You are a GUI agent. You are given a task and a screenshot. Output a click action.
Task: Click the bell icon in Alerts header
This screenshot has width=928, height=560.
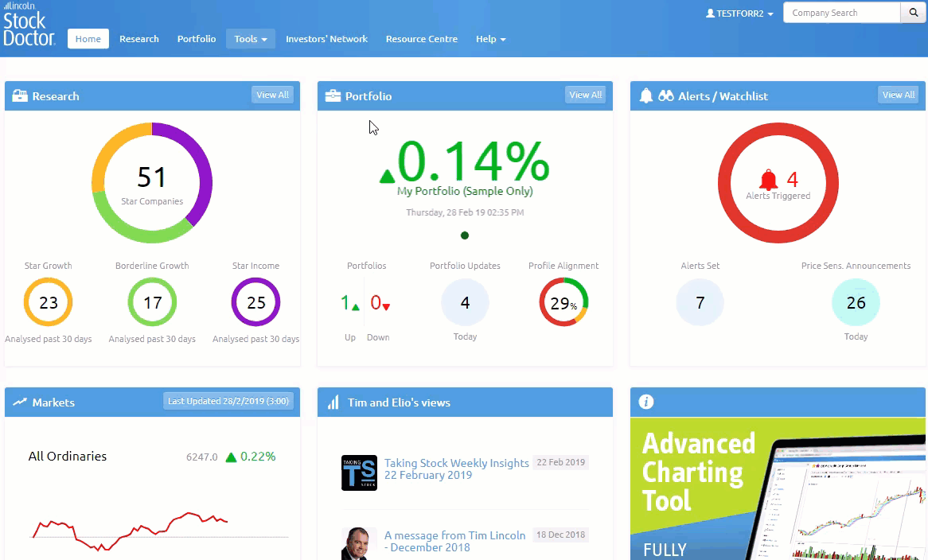coord(645,95)
